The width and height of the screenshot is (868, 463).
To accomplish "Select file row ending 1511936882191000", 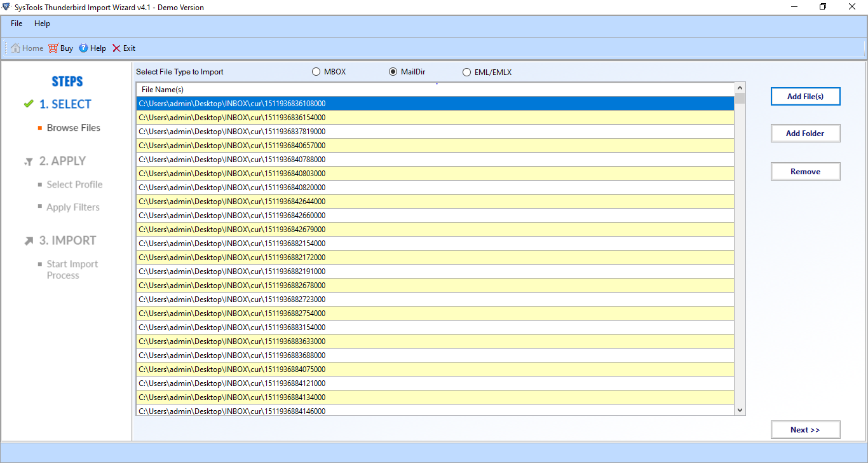I will click(x=435, y=272).
